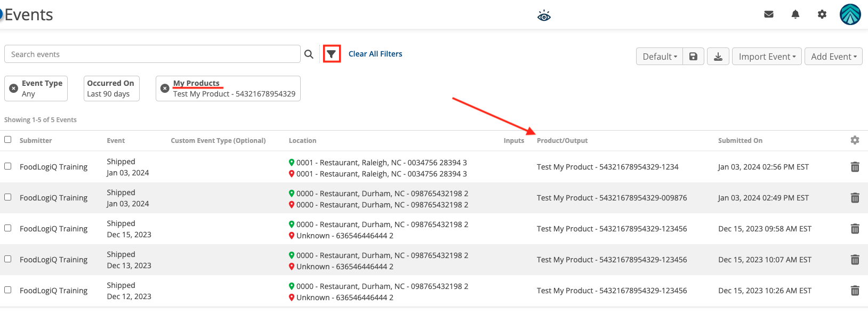
Task: Remove the Event Type filter chip
Action: (x=14, y=89)
